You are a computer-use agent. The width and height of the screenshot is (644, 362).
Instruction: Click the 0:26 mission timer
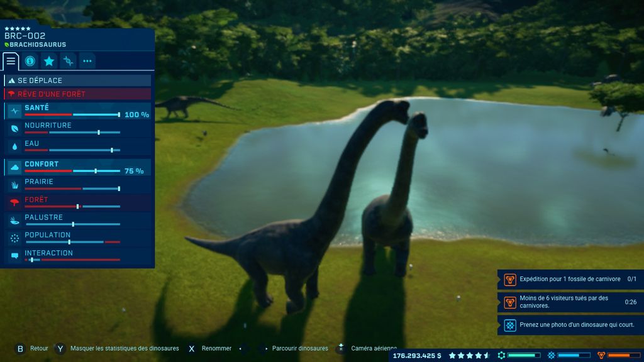[630, 302]
